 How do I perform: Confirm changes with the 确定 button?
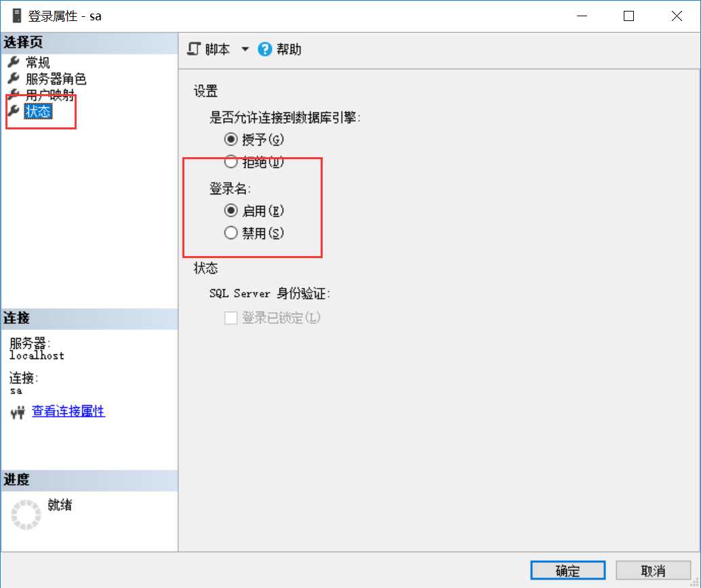[567, 570]
